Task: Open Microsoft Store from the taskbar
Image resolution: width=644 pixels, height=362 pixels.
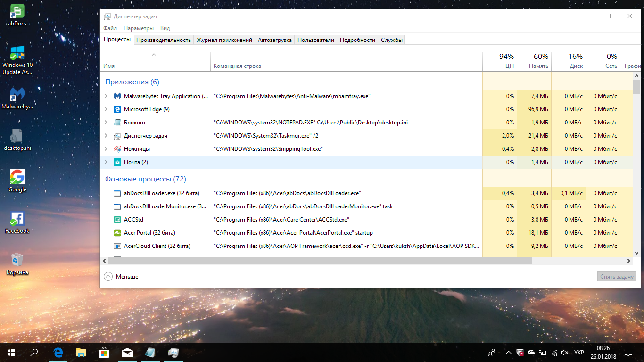Action: [x=104, y=352]
